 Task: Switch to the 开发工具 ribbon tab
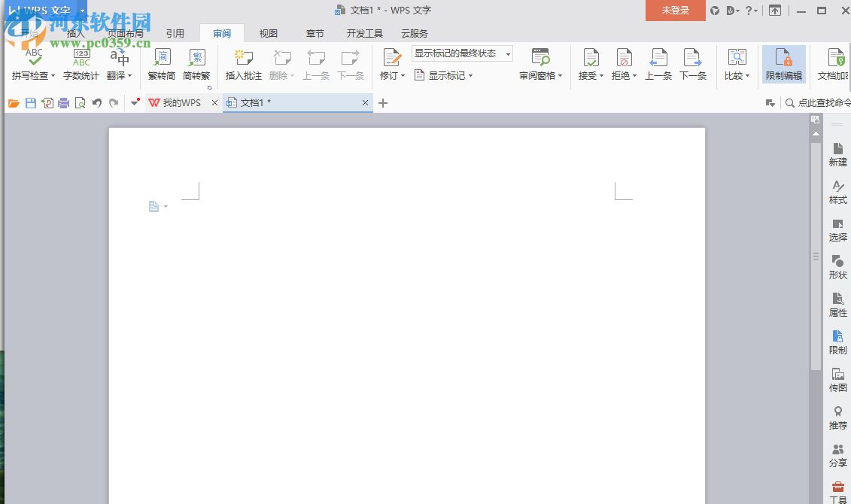click(x=365, y=33)
